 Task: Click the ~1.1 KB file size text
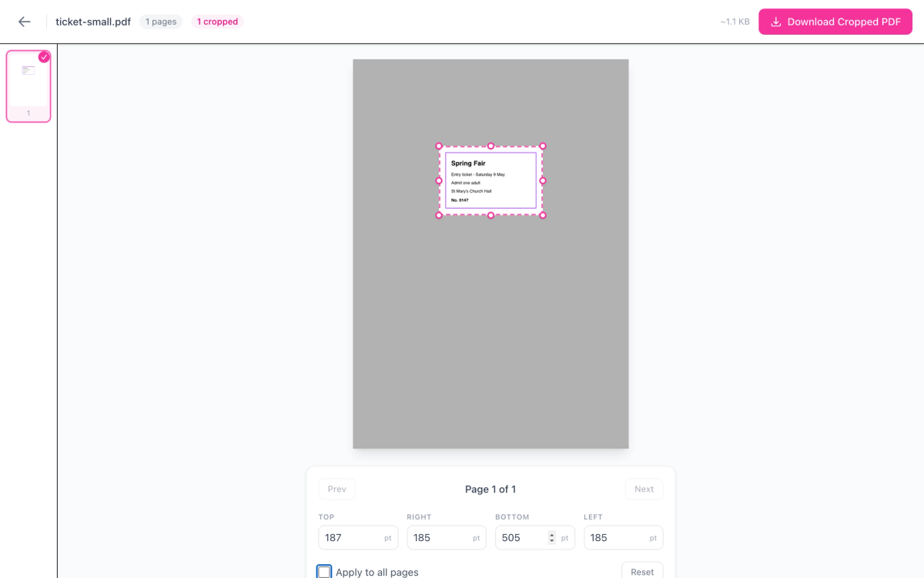coord(735,22)
